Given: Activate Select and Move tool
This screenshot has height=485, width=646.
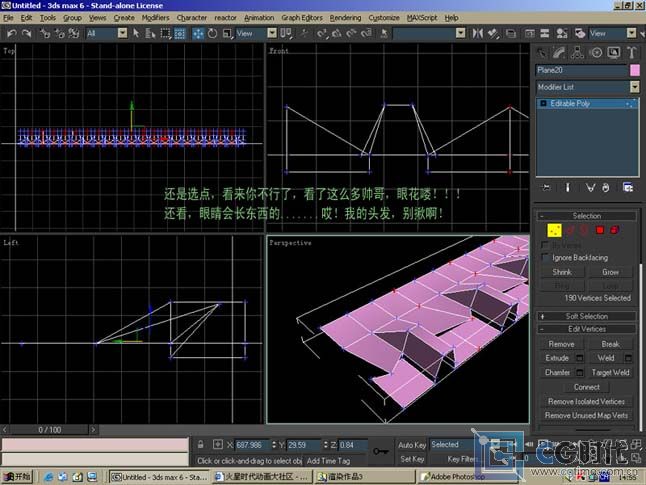Looking at the screenshot, I should [x=198, y=33].
